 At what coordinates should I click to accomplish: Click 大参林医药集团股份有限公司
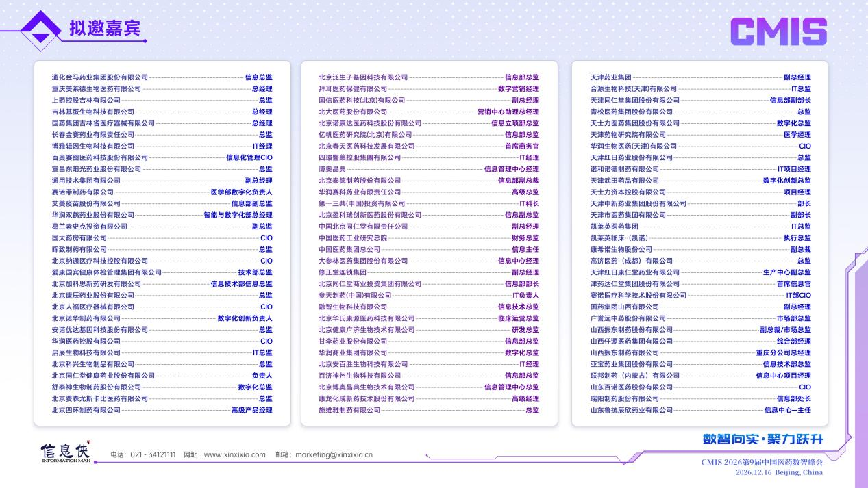pyautogui.click(x=363, y=261)
